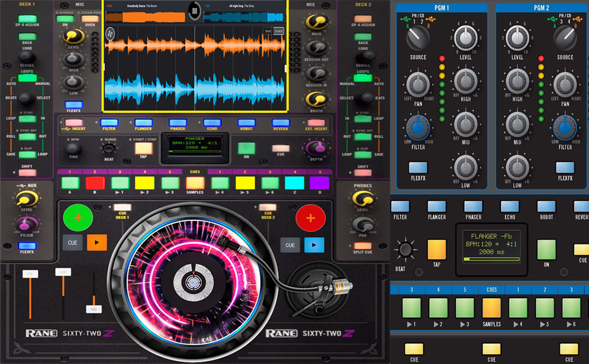This screenshot has width=589, height=364.
Task: Click the Deck 2 SP-6 ASSIGN button
Action: tap(362, 19)
